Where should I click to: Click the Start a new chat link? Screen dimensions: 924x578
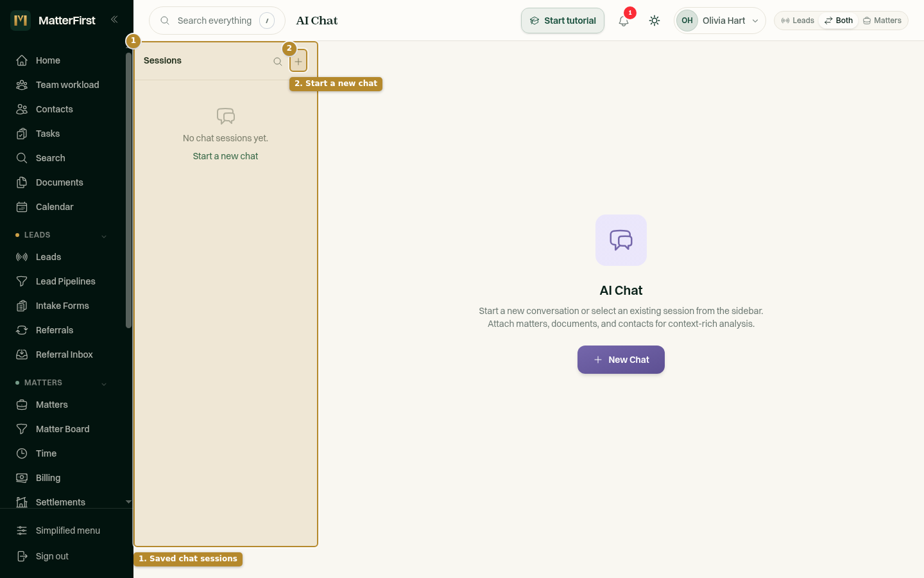pos(225,156)
